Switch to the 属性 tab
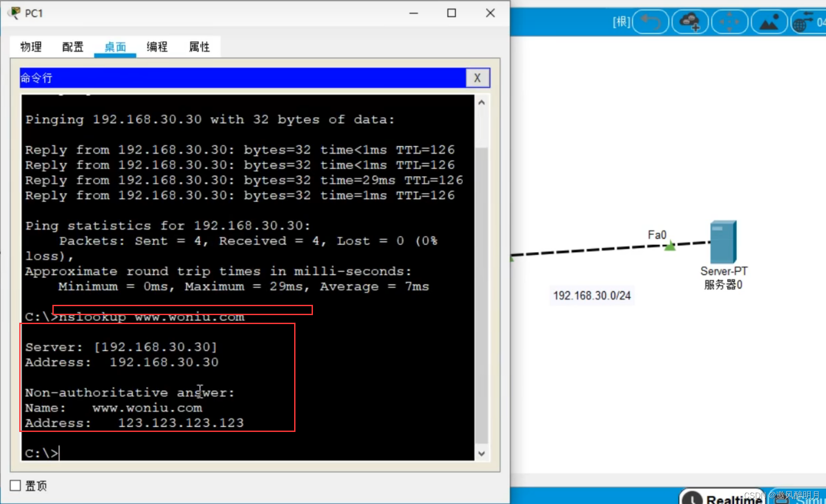Screen dimensions: 826x504 (x=199, y=47)
